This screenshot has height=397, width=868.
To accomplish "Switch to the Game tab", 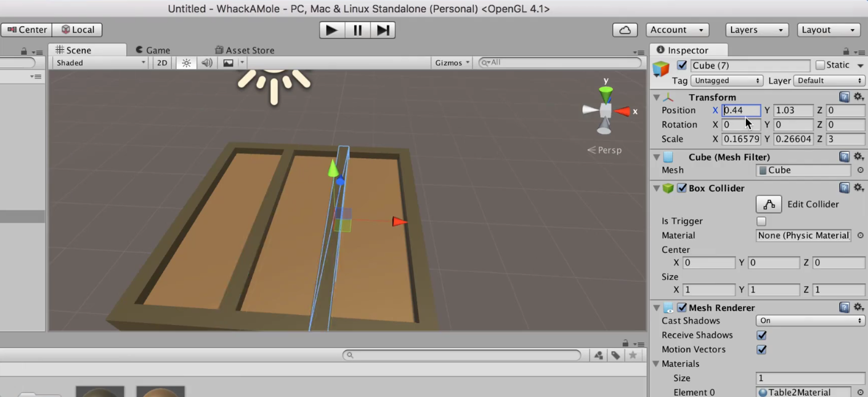I will (153, 50).
